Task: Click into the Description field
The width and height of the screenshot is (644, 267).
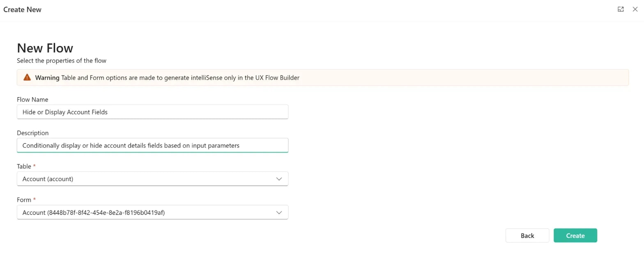Action: click(x=152, y=145)
